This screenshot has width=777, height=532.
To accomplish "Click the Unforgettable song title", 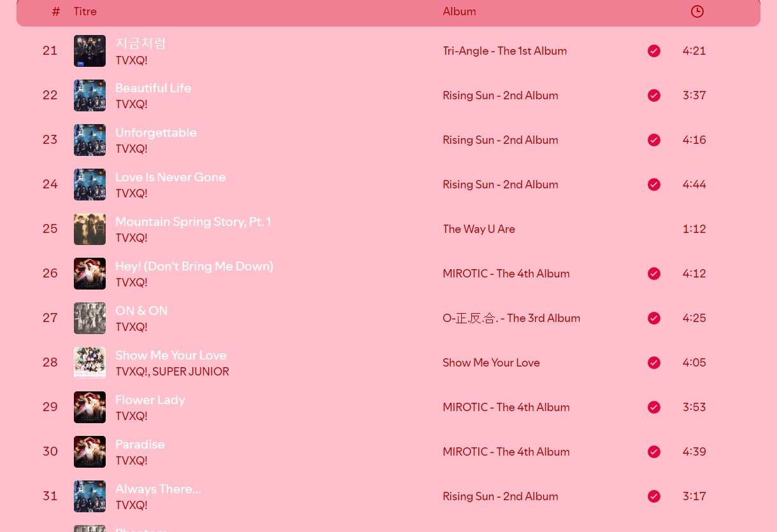I will (156, 132).
